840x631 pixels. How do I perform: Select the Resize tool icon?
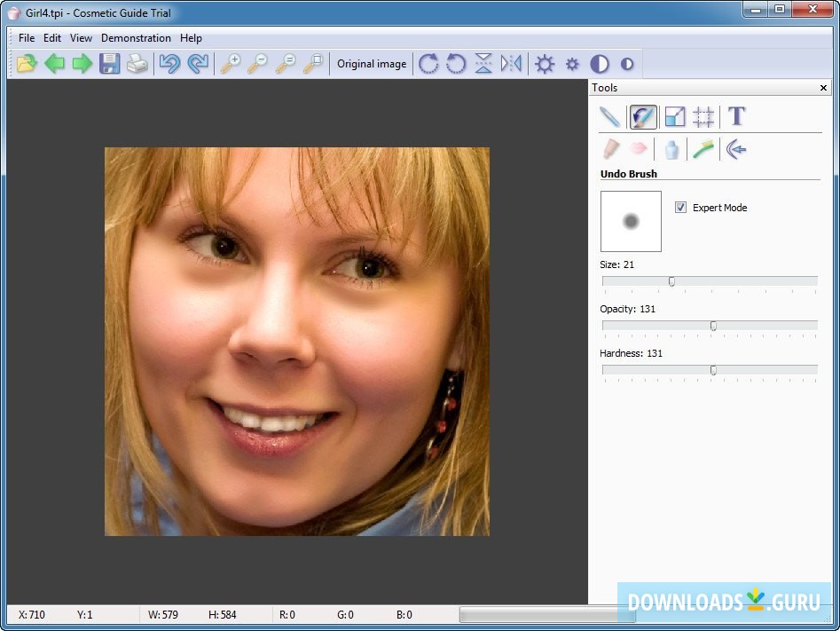tap(675, 116)
